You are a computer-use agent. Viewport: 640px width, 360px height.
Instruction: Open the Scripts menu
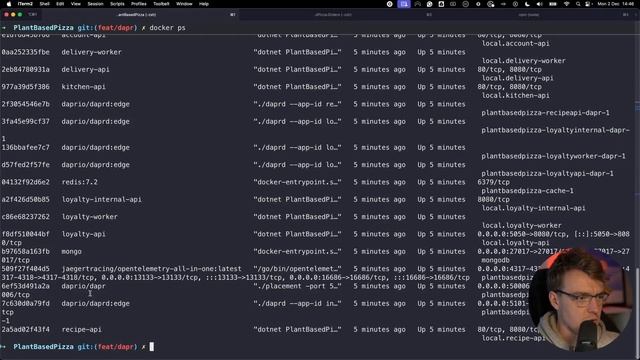point(117,4)
